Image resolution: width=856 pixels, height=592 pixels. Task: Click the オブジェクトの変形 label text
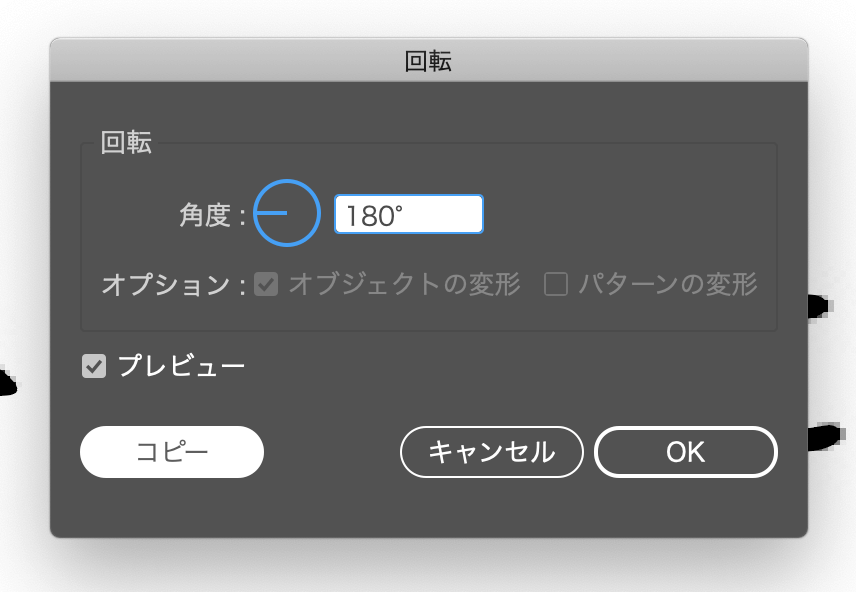(x=405, y=284)
